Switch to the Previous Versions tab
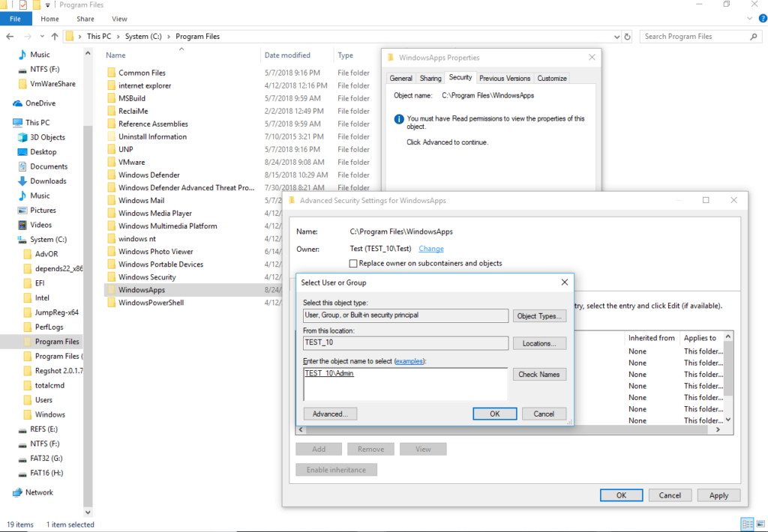The height and width of the screenshot is (532, 768). pos(504,78)
